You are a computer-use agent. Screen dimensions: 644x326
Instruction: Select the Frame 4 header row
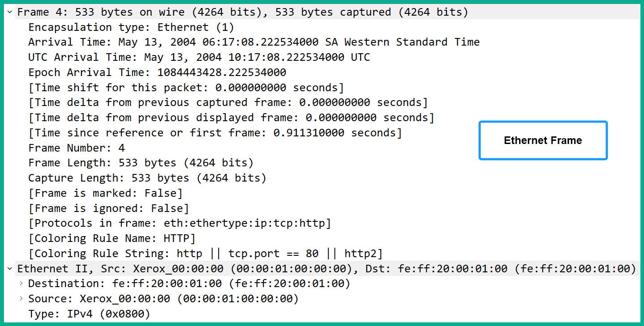[x=242, y=12]
